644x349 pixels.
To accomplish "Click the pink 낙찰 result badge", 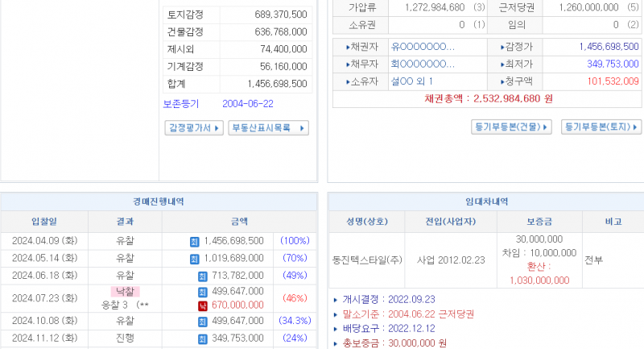I will pos(126,291).
